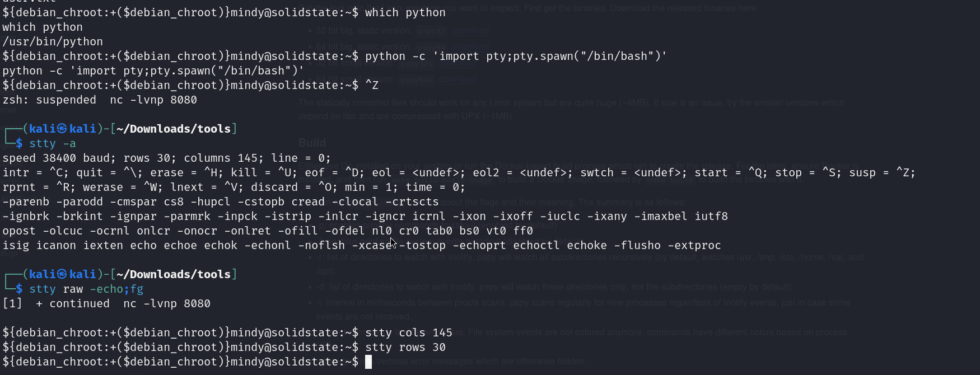980x375 pixels.
Task: Click the Kali ㉿ symbol in the "stty -a" prompt
Action: pos(62,129)
